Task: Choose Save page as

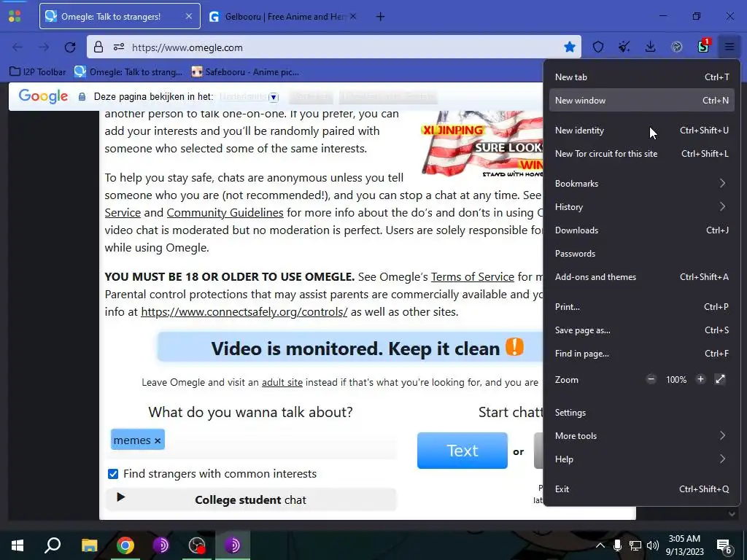Action: point(642,330)
